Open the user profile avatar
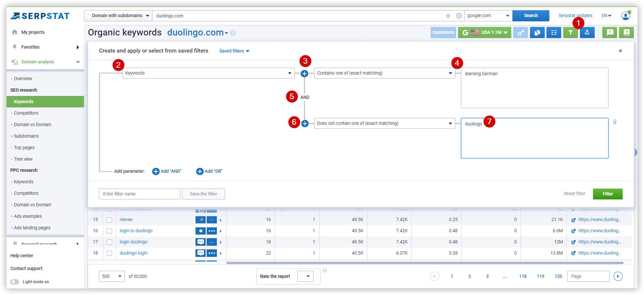644x295 pixels. (x=626, y=15)
